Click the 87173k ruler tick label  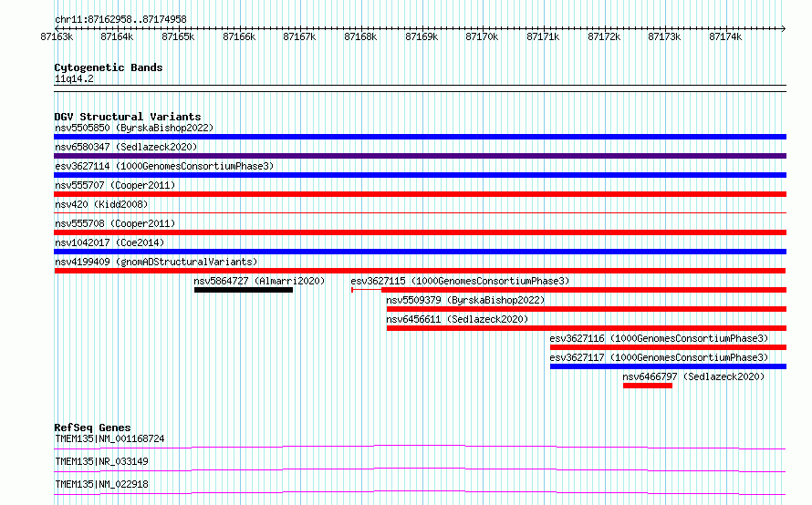664,36
